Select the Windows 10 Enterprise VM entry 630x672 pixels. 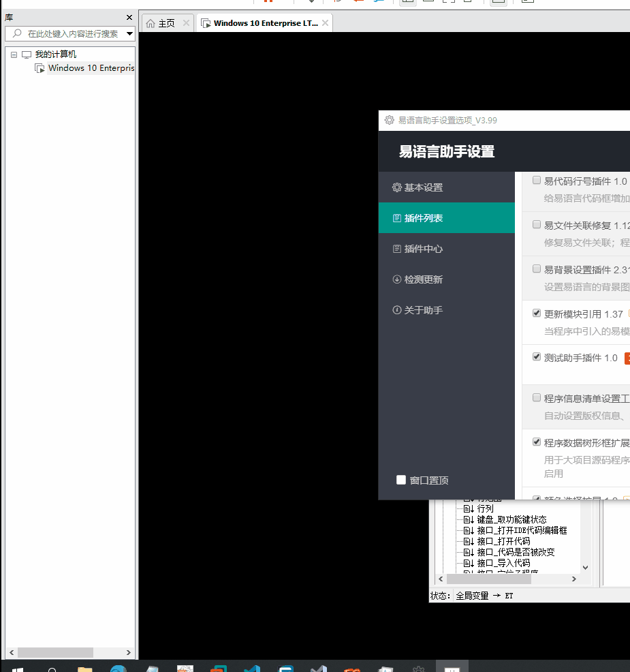coord(91,68)
